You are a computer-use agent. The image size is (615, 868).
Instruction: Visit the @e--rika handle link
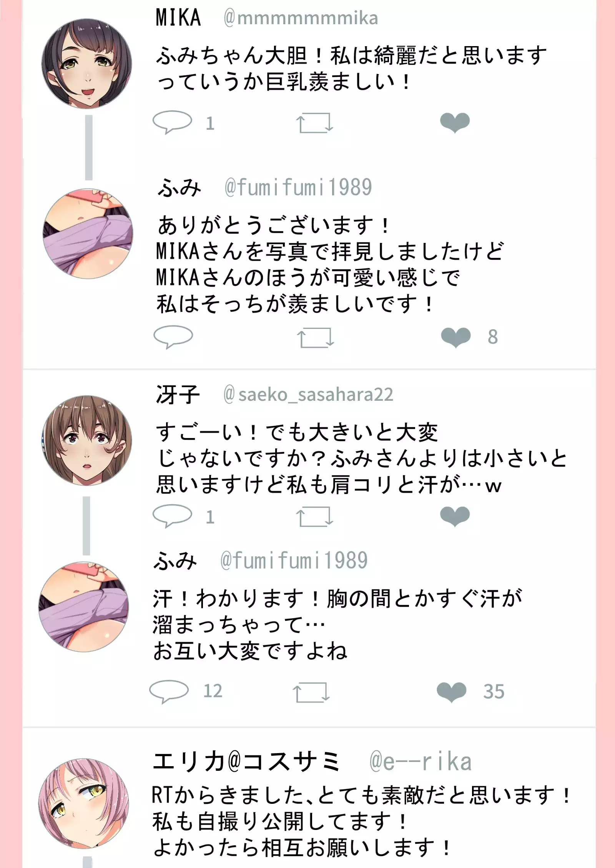(420, 762)
